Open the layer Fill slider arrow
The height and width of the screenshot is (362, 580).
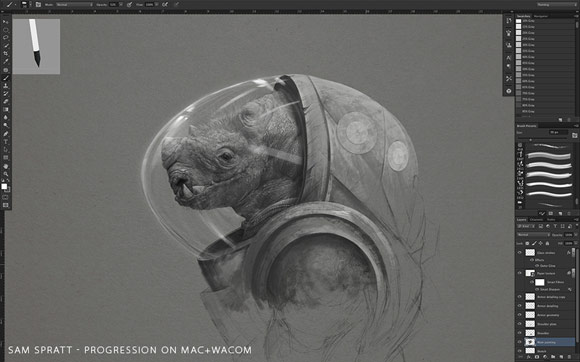pos(576,243)
